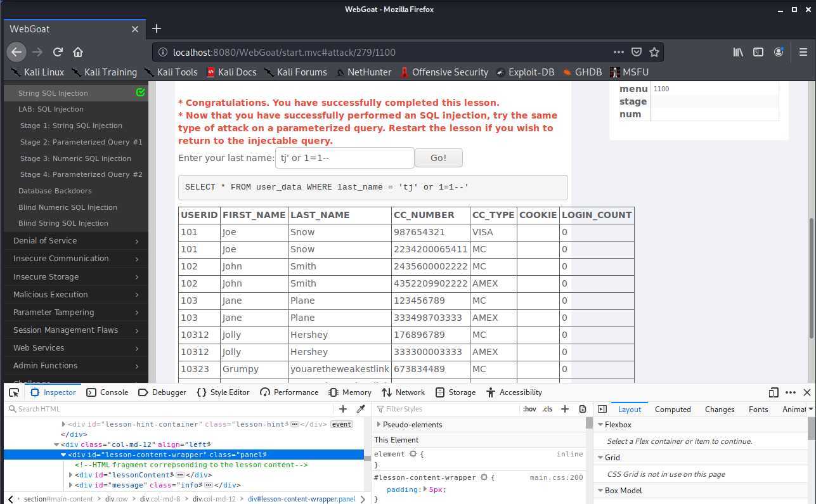Click the Go! button

(x=439, y=158)
